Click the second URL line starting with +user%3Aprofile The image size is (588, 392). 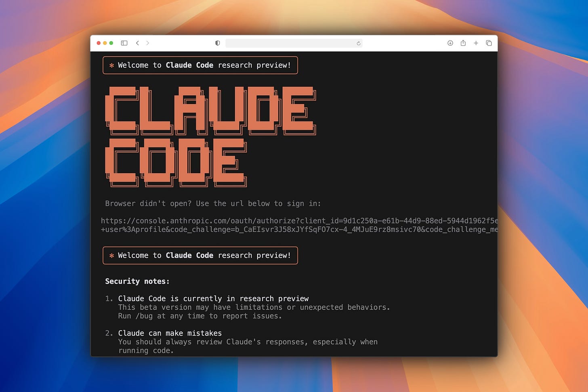tap(299, 229)
